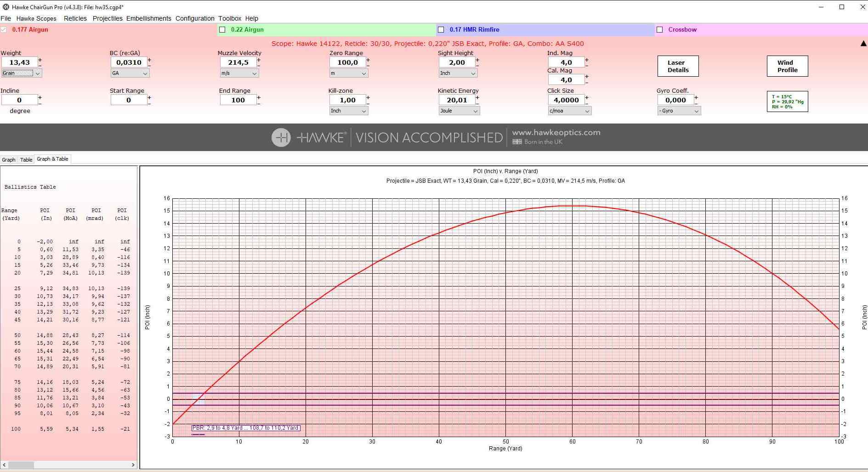Screen dimensions: 868x472
Task: Click the ChairGun app icon in title bar
Action: point(6,7)
